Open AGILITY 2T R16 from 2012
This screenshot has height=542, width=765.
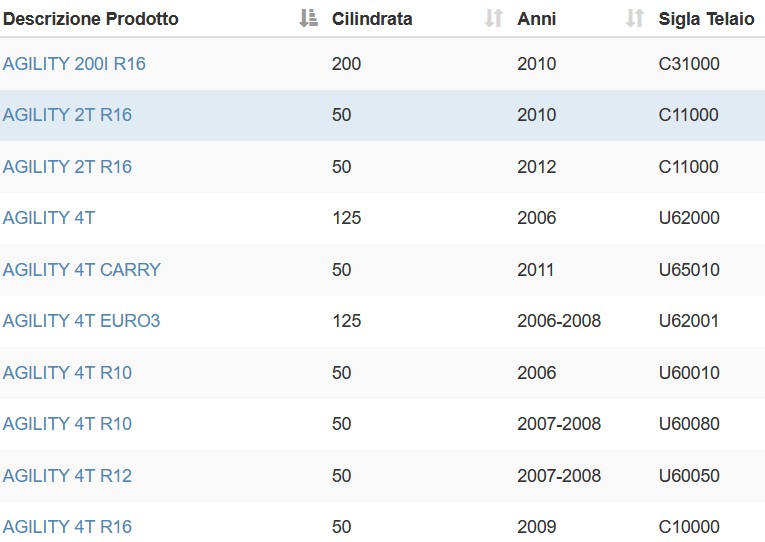67,167
